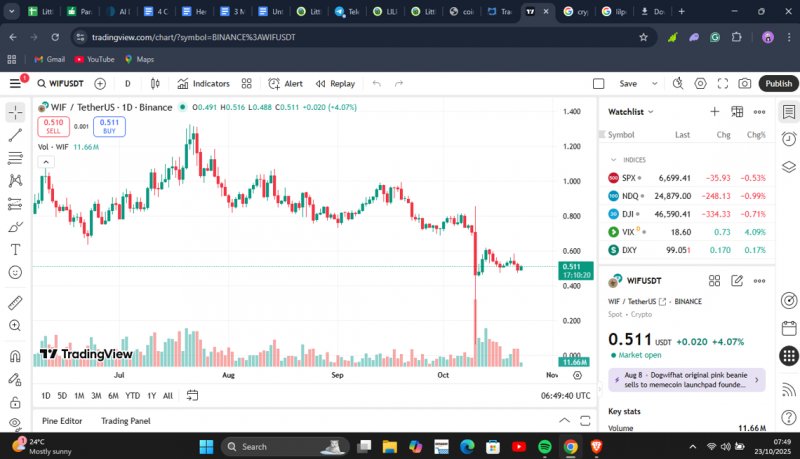Toggle magnet mode for drawings
This screenshot has width=800, height=459.
pyautogui.click(x=15, y=356)
